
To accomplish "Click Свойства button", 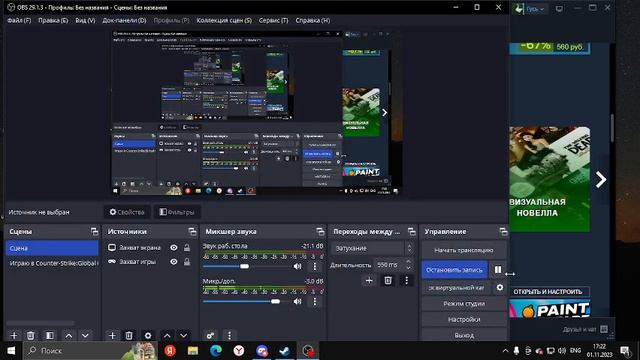I will tap(127, 212).
